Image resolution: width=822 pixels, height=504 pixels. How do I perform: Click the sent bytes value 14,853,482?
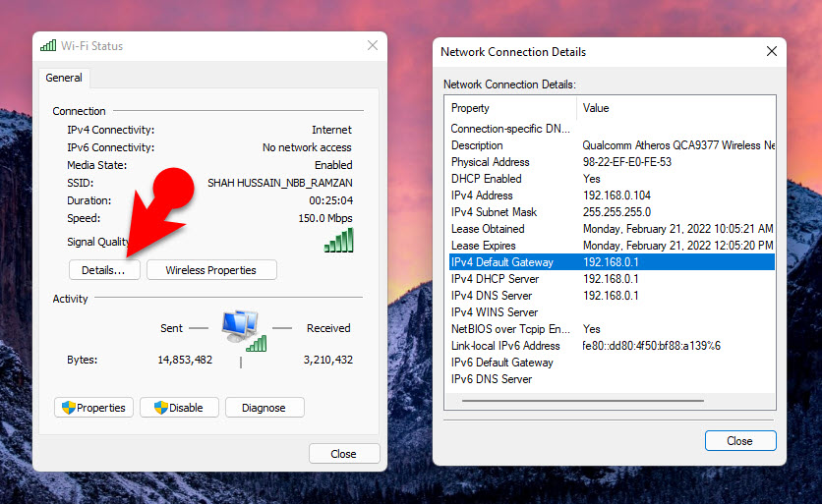pyautogui.click(x=185, y=360)
